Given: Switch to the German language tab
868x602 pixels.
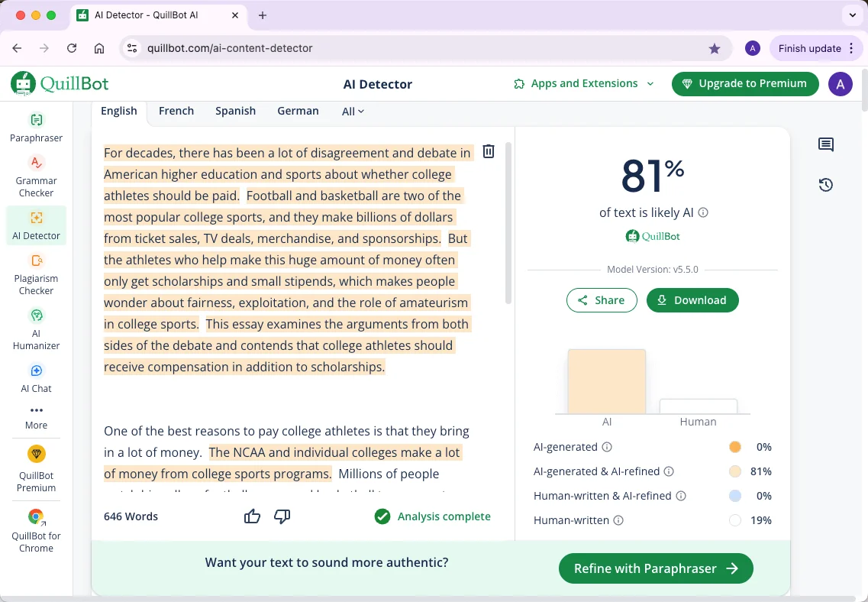Looking at the screenshot, I should [x=298, y=111].
